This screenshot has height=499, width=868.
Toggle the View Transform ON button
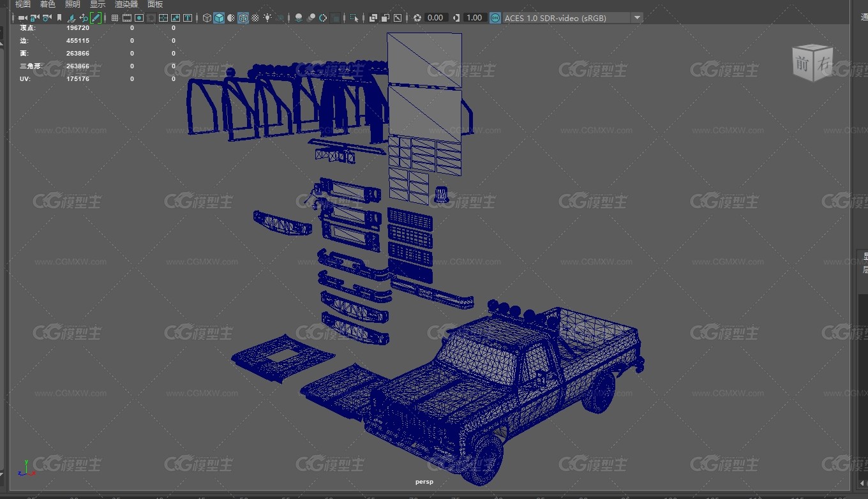click(495, 18)
